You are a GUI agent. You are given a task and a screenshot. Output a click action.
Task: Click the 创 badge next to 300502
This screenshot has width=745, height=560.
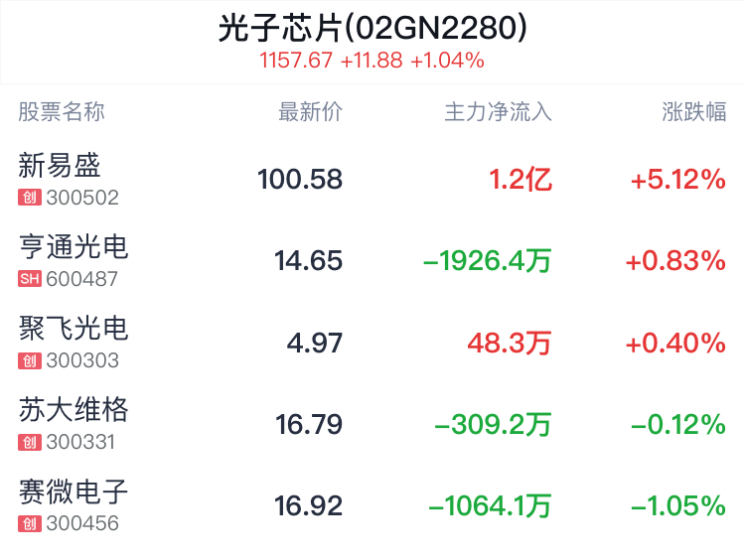point(30,198)
